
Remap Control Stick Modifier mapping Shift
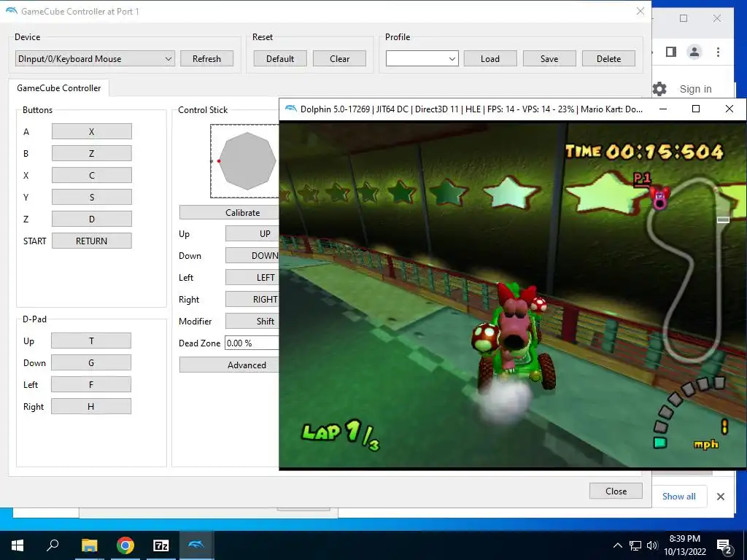[252, 322]
